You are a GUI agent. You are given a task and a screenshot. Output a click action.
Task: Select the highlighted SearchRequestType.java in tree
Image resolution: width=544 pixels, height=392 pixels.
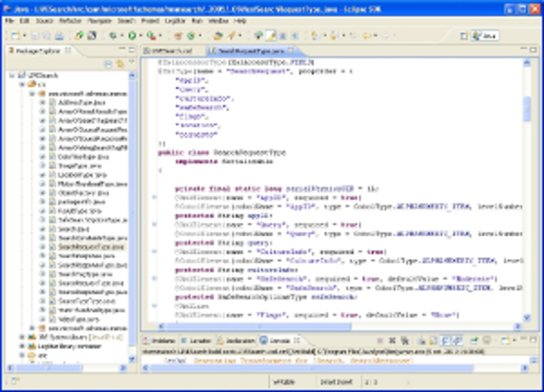(x=91, y=247)
